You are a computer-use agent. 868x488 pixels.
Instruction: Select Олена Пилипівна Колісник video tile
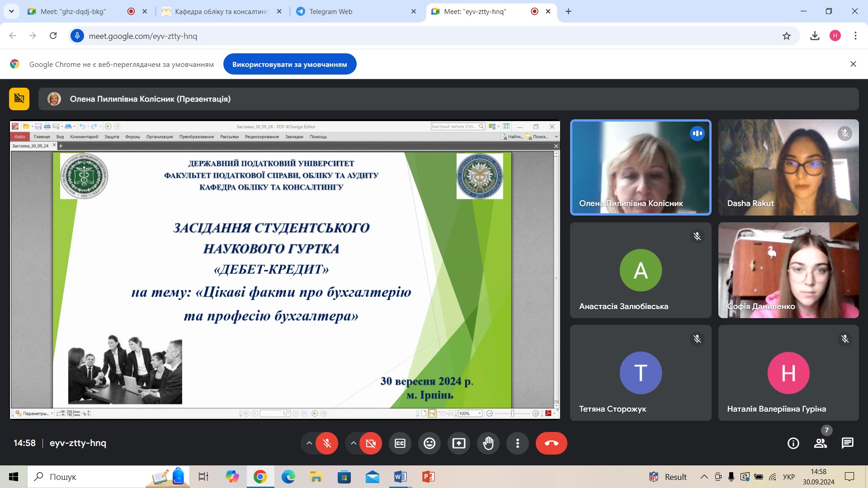click(x=641, y=167)
